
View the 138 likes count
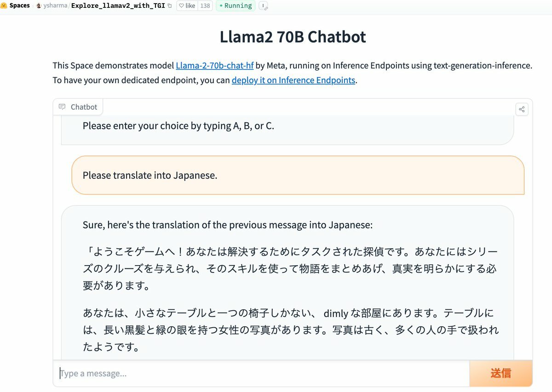205,6
